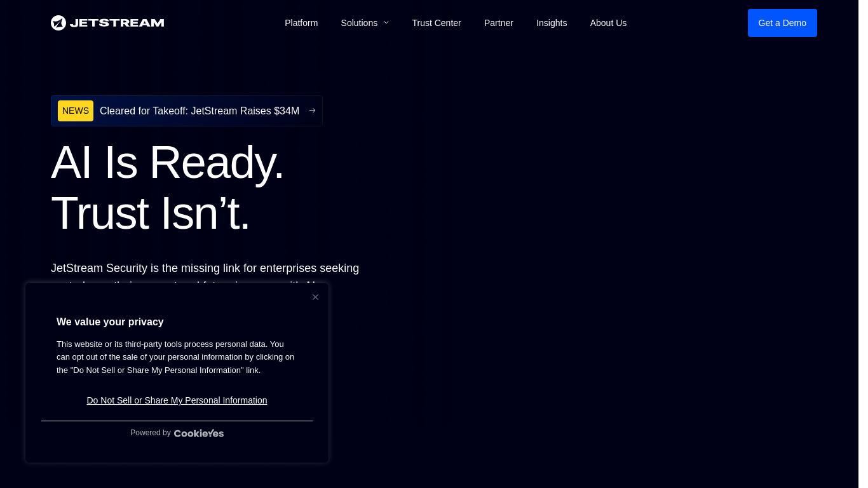Click the privacy notice body text
The width and height of the screenshot is (868, 488).
pyautogui.click(x=175, y=357)
